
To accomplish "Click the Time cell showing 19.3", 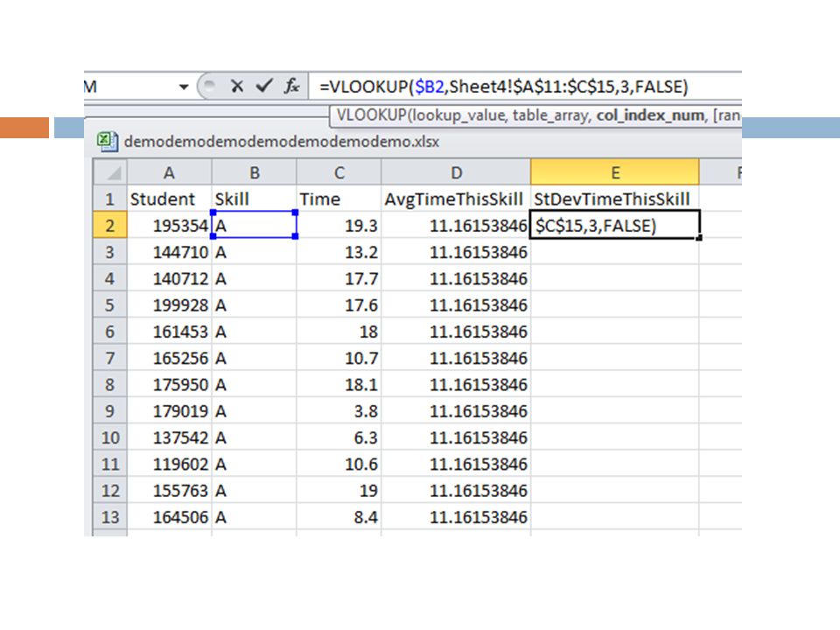I will [339, 225].
